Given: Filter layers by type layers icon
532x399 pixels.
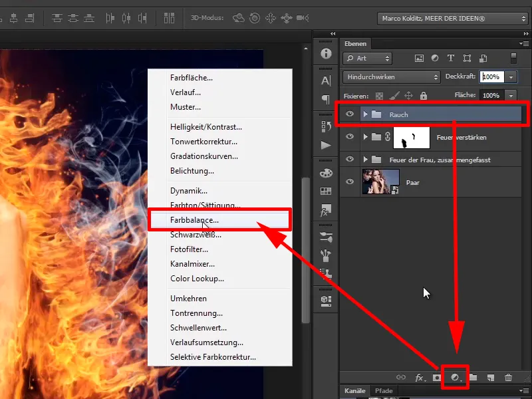Looking at the screenshot, I should coord(451,58).
